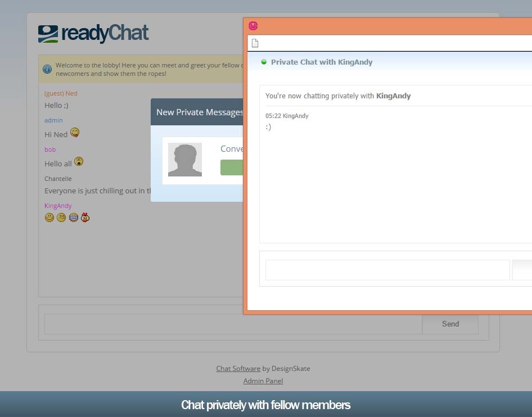Open the Admin Panel link

(x=263, y=380)
